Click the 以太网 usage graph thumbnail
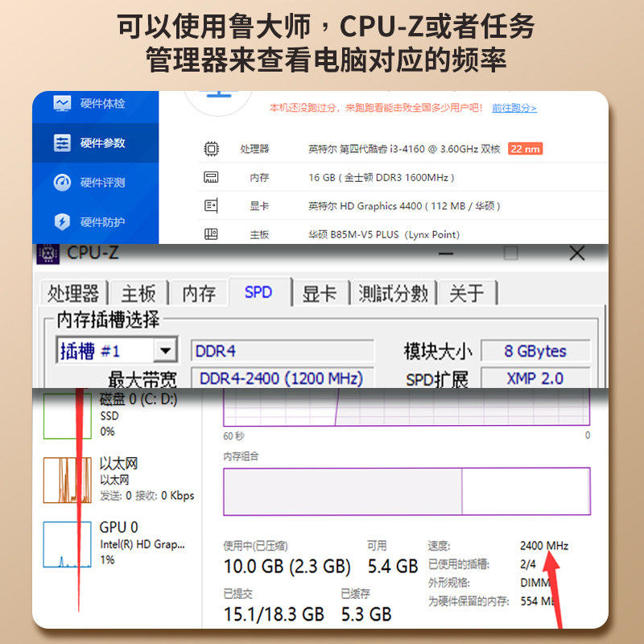 (x=68, y=480)
